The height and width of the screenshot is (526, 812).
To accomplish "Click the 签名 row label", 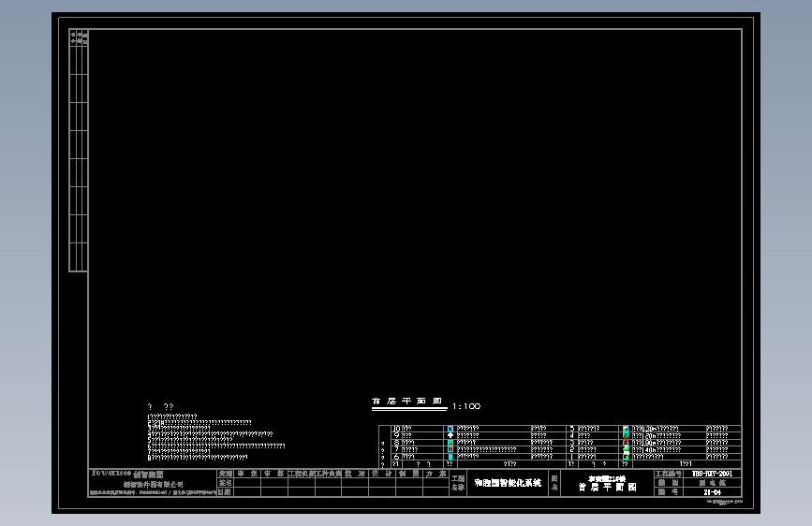I will tap(225, 483).
